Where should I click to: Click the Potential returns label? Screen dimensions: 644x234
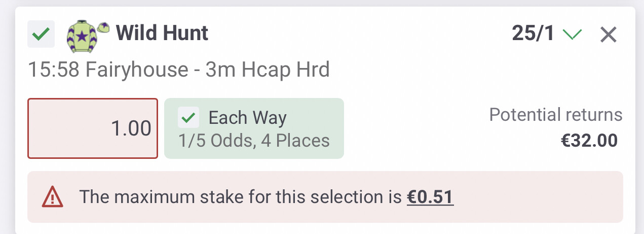(x=556, y=115)
